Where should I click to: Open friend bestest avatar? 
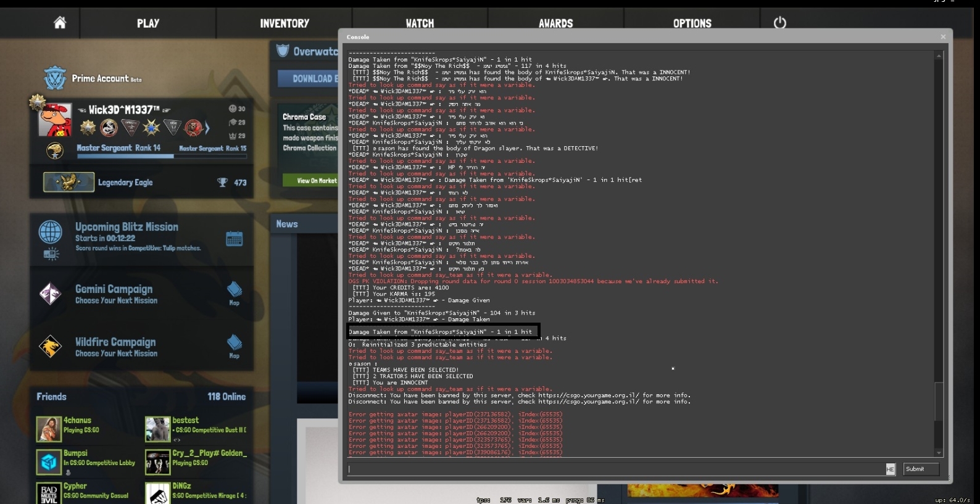tap(157, 429)
